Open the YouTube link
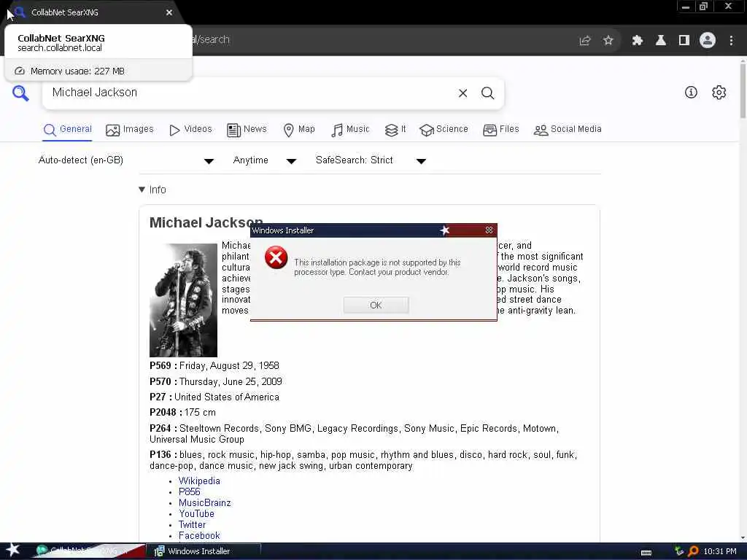747x560 pixels. tap(196, 514)
